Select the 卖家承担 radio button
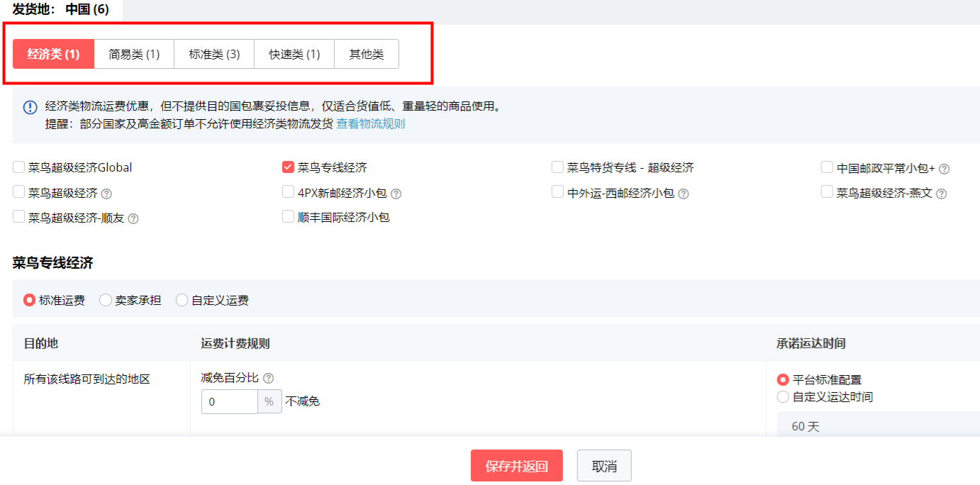 [105, 299]
